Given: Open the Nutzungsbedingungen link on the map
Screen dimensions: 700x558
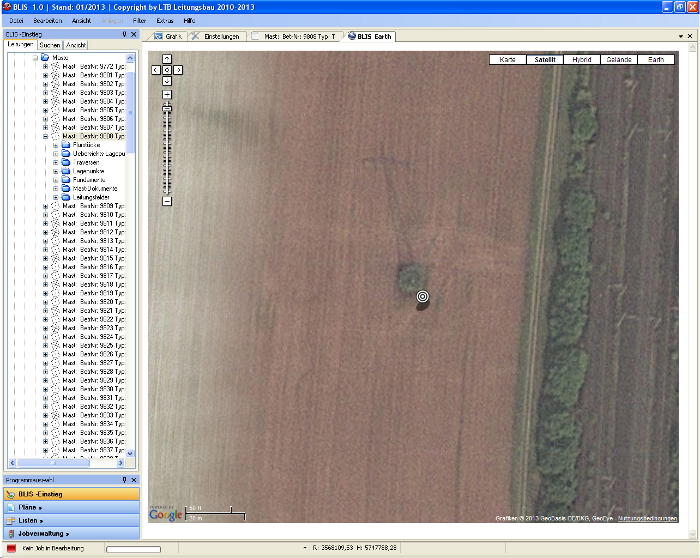Looking at the screenshot, I should [647, 518].
